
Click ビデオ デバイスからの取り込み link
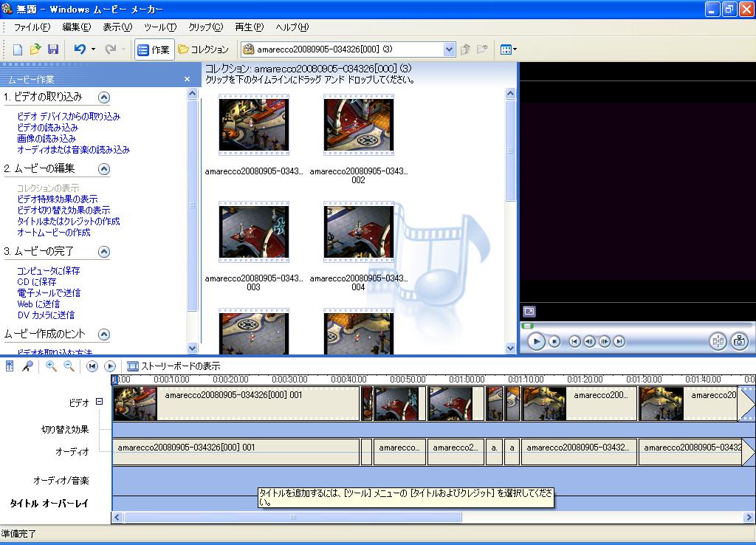pyautogui.click(x=69, y=116)
